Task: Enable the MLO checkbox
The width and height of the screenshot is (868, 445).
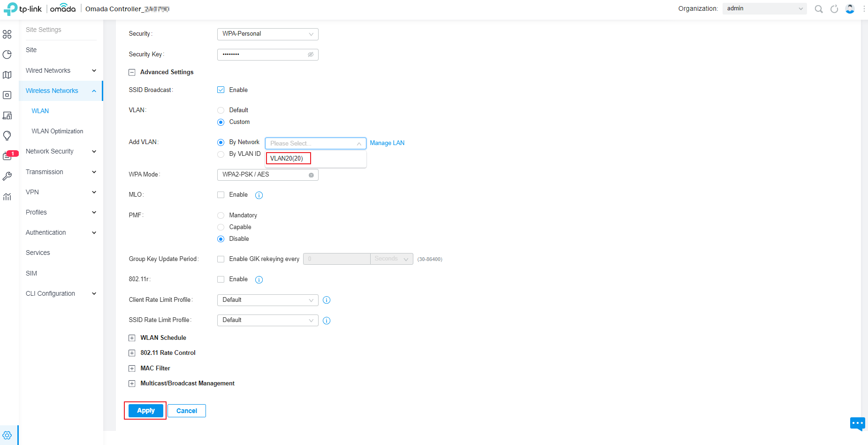Action: [x=221, y=195]
